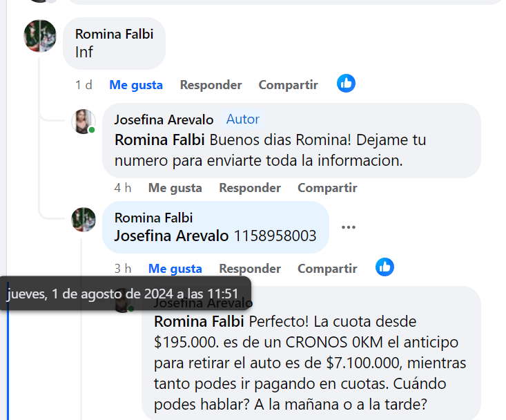Image resolution: width=506 pixels, height=420 pixels.
Task: Click the like reaction icon beside the phone number reply
Action: click(x=385, y=267)
